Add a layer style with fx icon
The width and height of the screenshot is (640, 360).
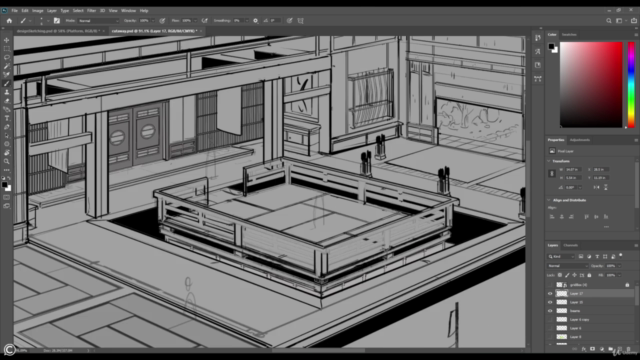[584, 349]
